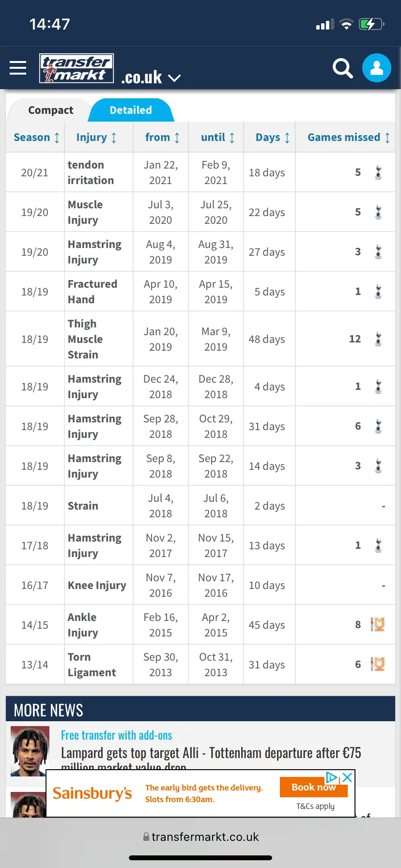
Task: Tap the Tottenham club icon in the 20/21 row
Action: point(378,172)
